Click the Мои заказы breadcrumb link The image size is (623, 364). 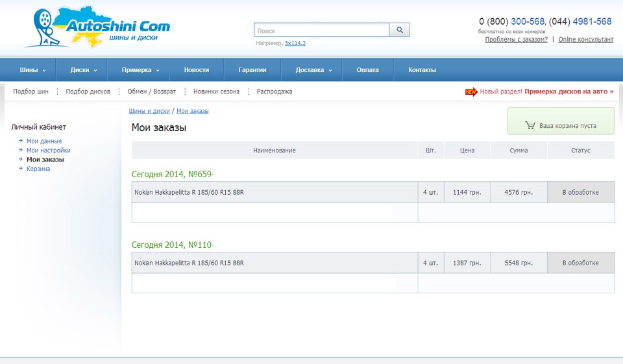[x=192, y=111]
